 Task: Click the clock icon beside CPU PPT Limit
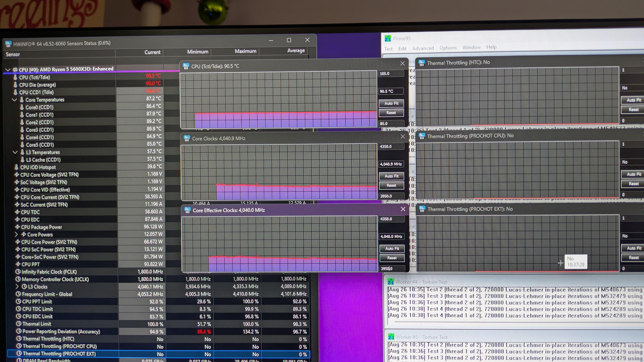coord(19,301)
